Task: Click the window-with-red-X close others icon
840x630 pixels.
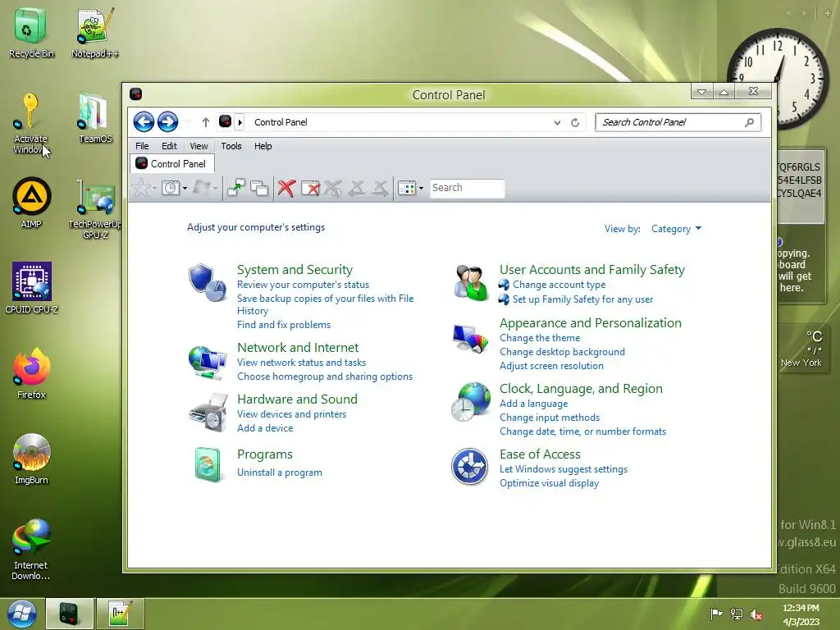Action: [x=310, y=188]
